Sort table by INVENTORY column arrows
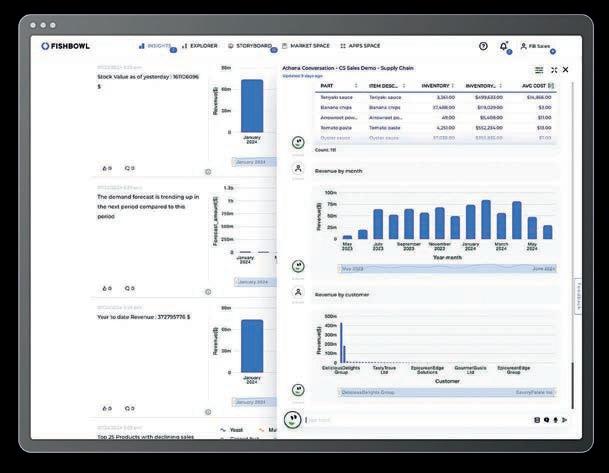The width and height of the screenshot is (609, 473). tap(452, 85)
